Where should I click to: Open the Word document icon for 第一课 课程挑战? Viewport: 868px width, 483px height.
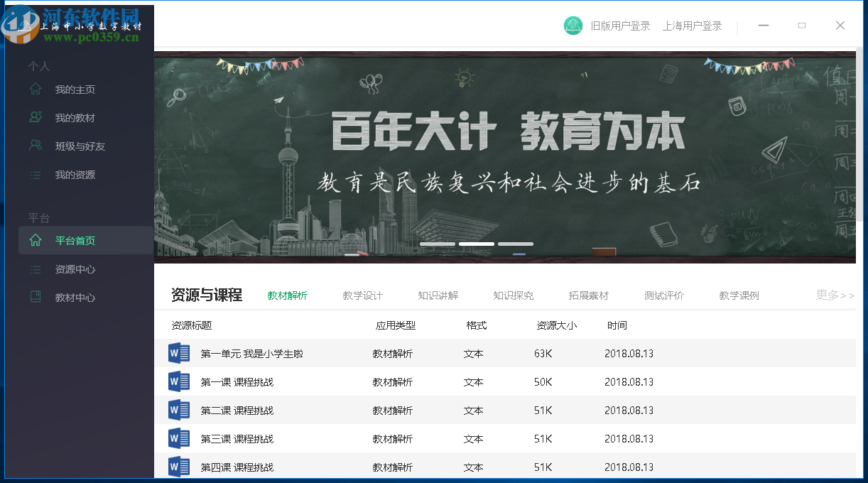click(178, 381)
